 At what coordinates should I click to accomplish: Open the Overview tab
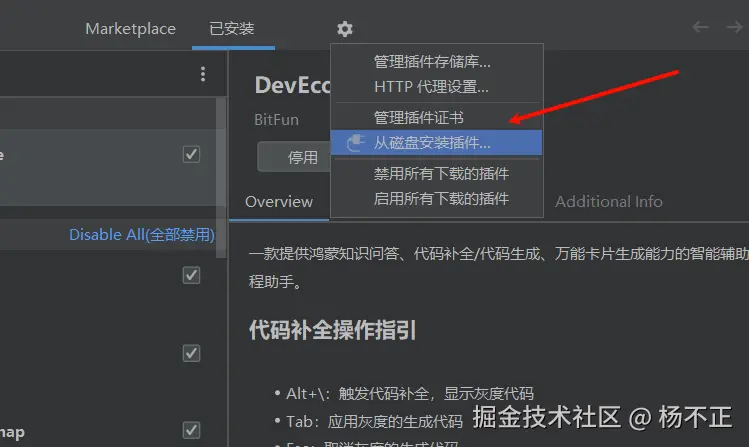[279, 202]
